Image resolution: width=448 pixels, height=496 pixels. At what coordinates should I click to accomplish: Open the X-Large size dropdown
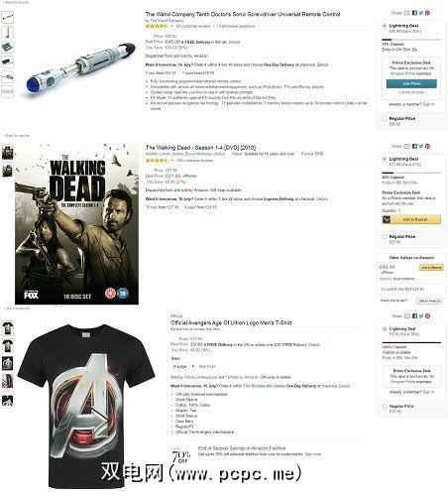(183, 366)
